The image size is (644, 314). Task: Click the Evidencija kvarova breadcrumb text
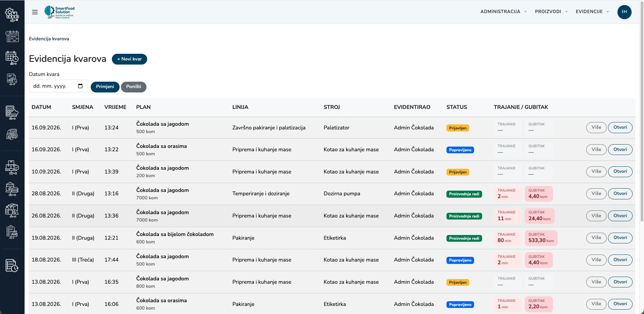click(49, 39)
